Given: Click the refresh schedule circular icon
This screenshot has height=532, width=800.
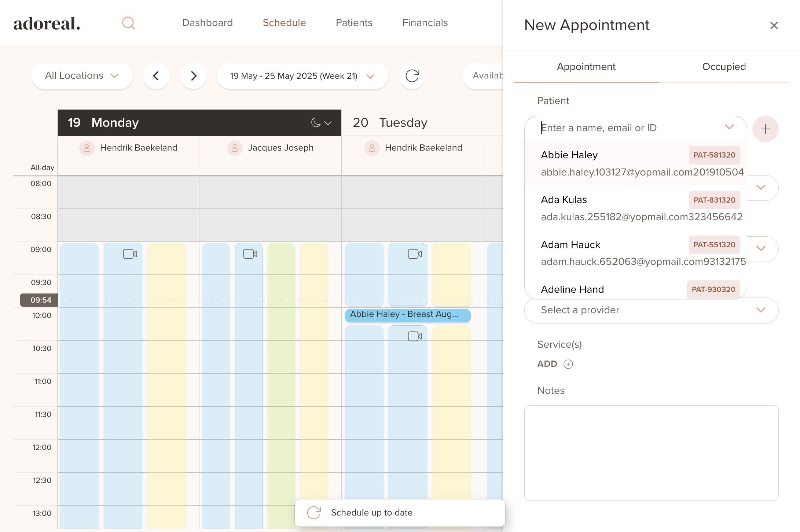Looking at the screenshot, I should coord(412,76).
